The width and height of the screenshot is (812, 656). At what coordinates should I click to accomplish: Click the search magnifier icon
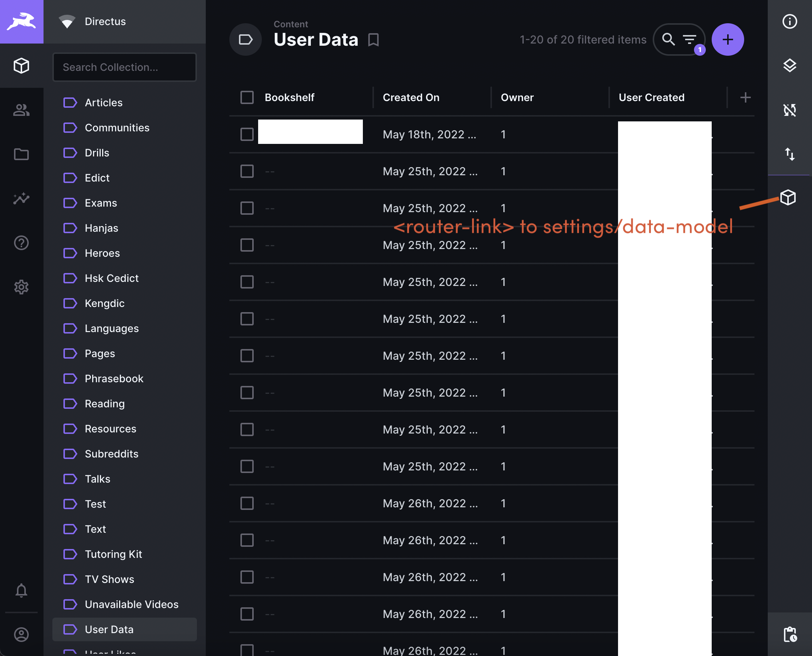click(x=669, y=39)
